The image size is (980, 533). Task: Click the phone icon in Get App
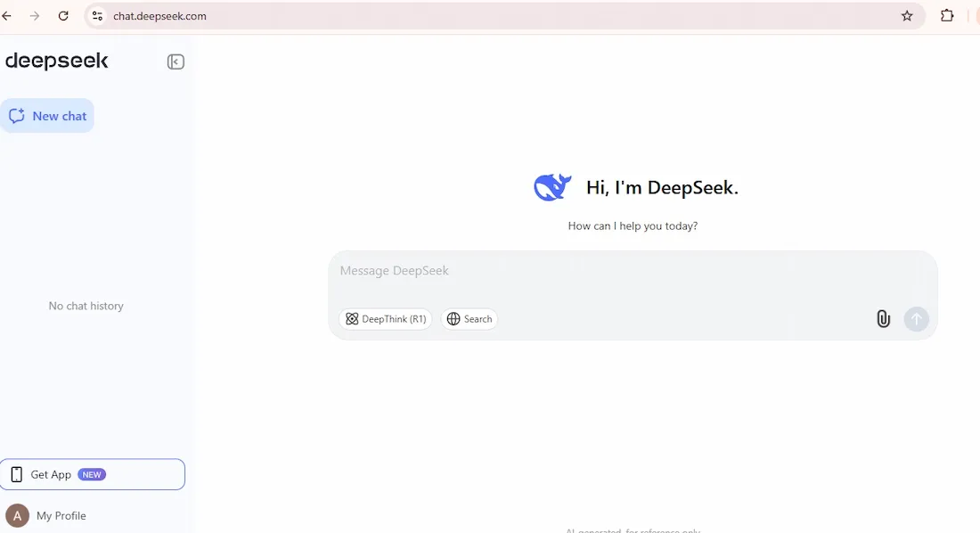coord(17,474)
